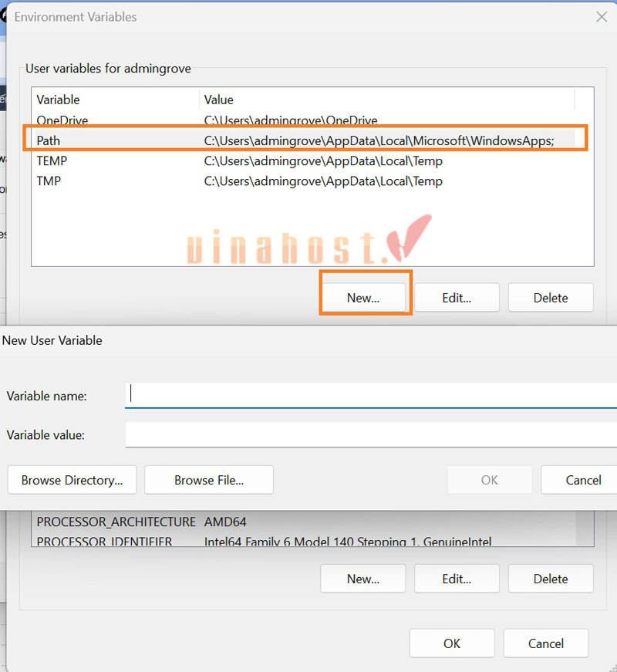617x672 pixels.
Task: Click Edit... under system variables list
Action: (x=457, y=579)
